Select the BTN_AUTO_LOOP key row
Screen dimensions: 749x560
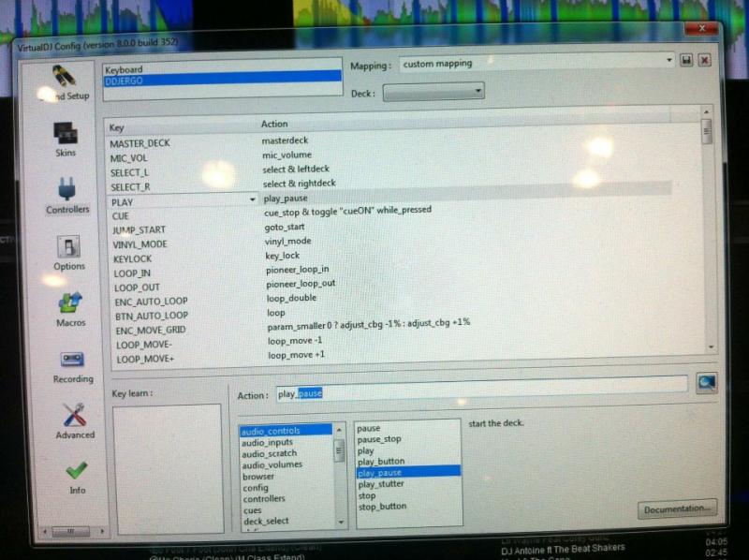click(x=152, y=316)
